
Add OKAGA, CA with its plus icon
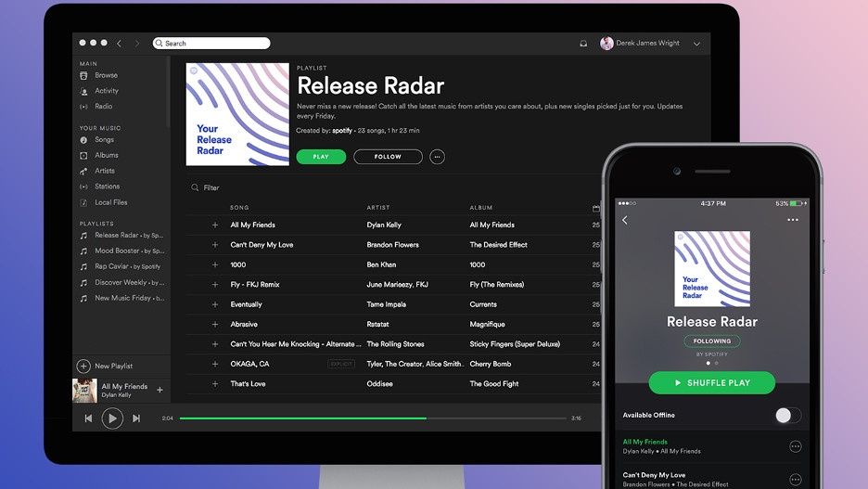pyautogui.click(x=215, y=365)
